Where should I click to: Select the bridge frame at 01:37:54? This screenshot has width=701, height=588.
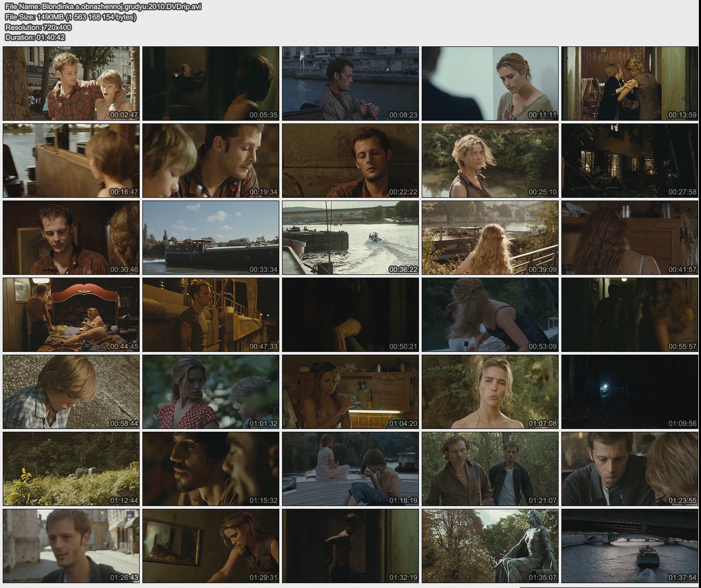click(630, 546)
